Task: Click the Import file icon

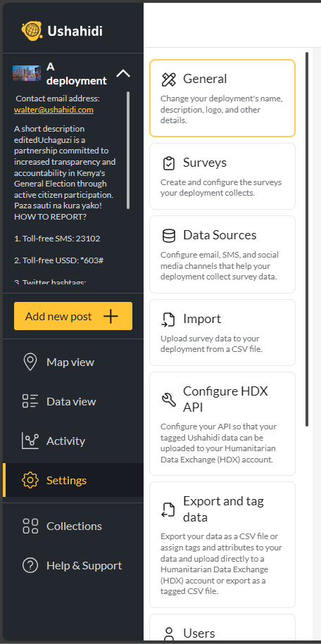Action: pyautogui.click(x=169, y=319)
